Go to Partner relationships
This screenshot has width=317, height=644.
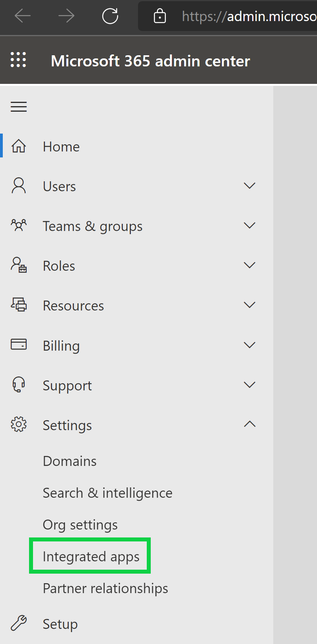point(105,588)
